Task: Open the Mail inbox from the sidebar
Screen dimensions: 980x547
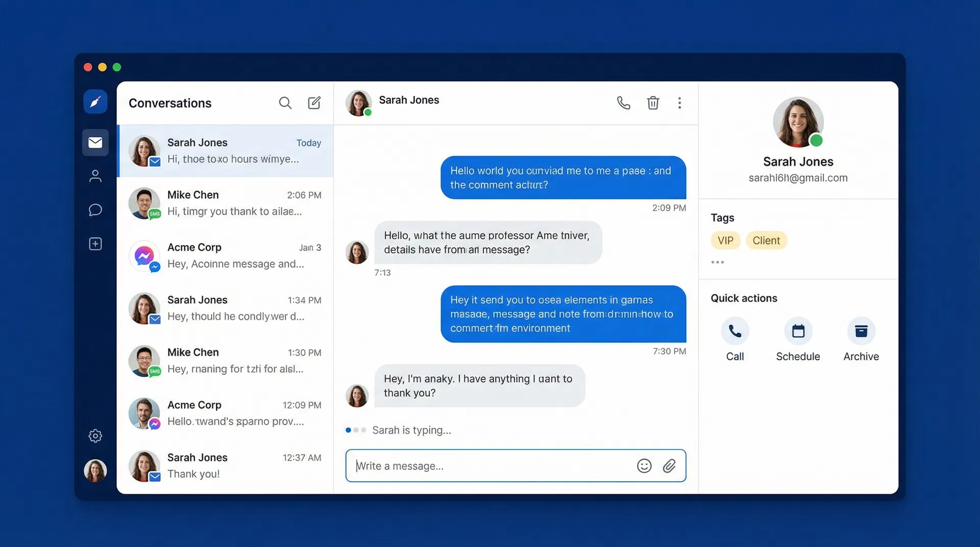Action: click(x=95, y=142)
